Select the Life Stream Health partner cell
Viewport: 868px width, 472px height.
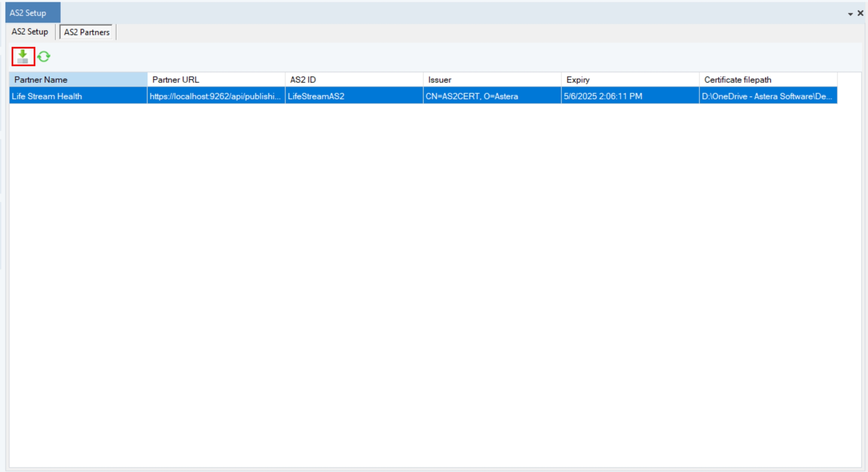click(78, 96)
